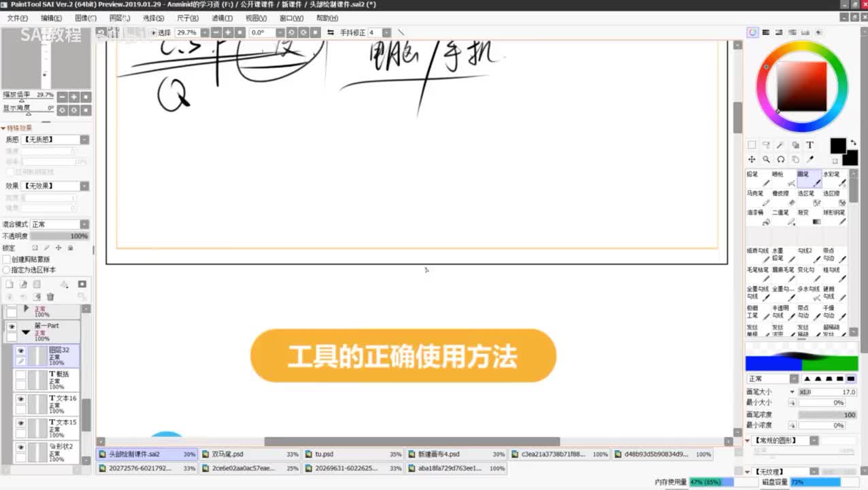
Task: Select the 油漆桶 bucket fill tool
Action: 758,216
